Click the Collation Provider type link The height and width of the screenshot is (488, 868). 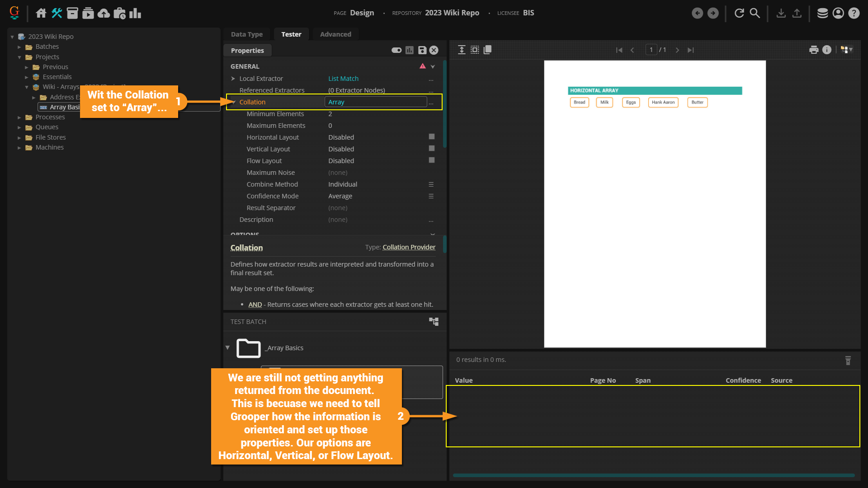tap(409, 247)
